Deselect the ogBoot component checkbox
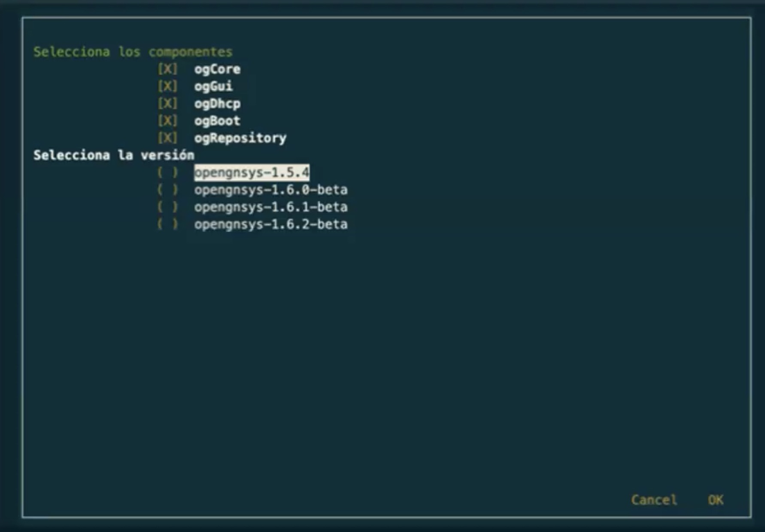 click(168, 121)
